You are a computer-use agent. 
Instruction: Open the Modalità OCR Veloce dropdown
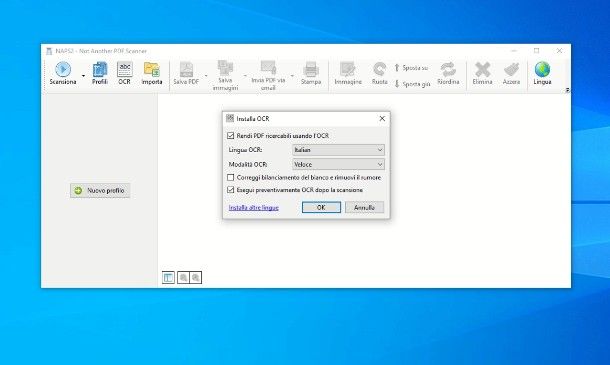338,164
